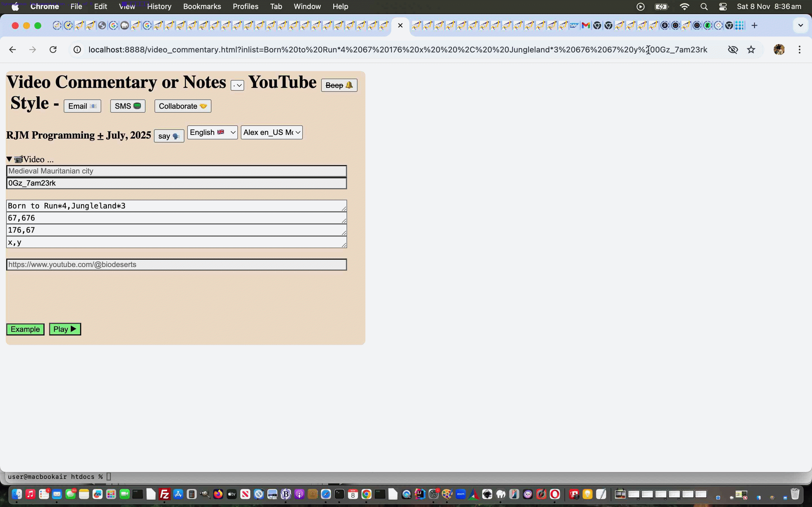Open FileZilla from the Dock
Image resolution: width=812 pixels, height=507 pixels.
click(164, 493)
